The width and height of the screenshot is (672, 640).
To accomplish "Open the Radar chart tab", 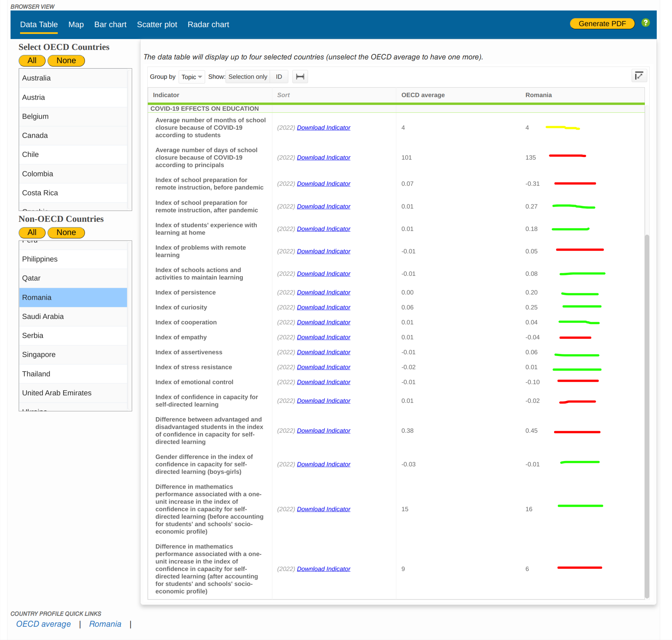I will point(208,24).
